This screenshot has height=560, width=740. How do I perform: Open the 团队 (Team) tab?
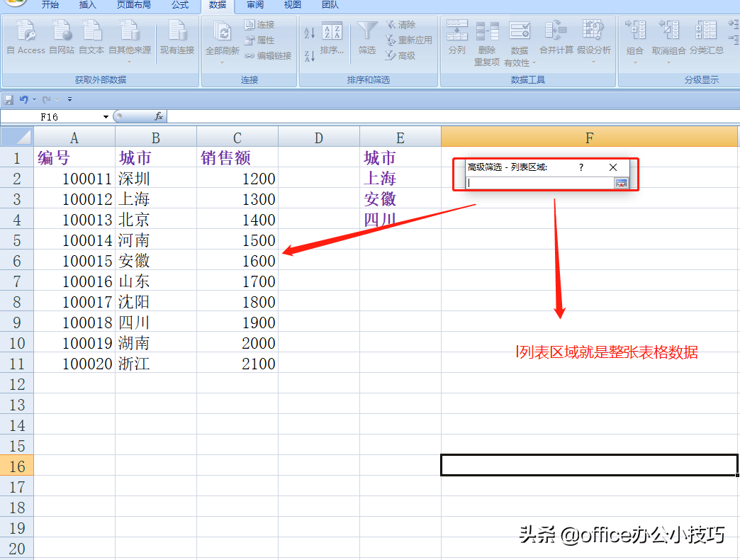point(330,5)
